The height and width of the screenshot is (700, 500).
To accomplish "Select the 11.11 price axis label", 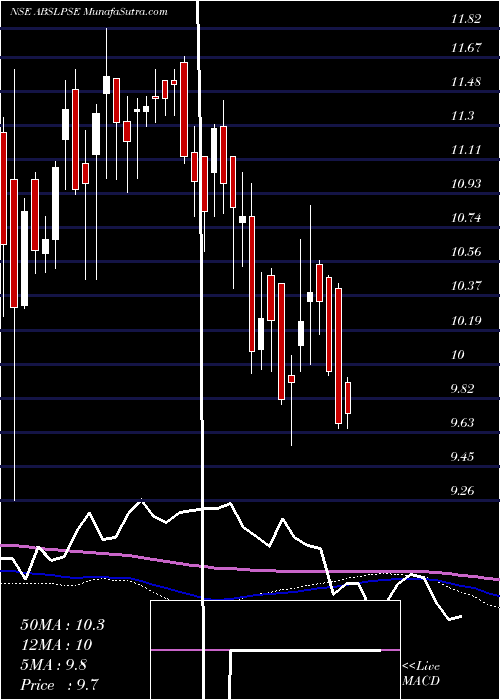I will click(x=466, y=150).
